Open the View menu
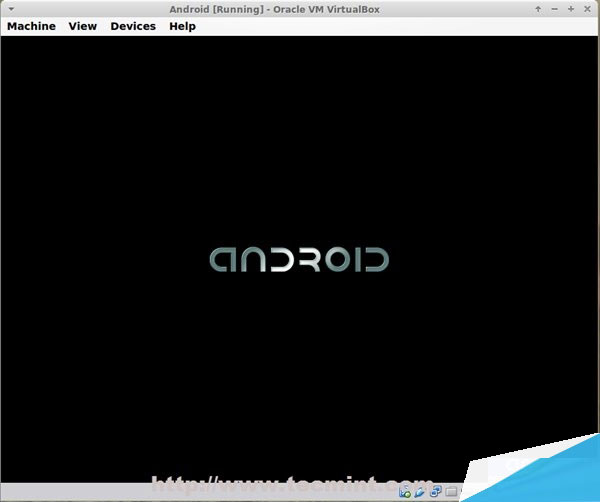Image resolution: width=600 pixels, height=502 pixels. coord(83,26)
